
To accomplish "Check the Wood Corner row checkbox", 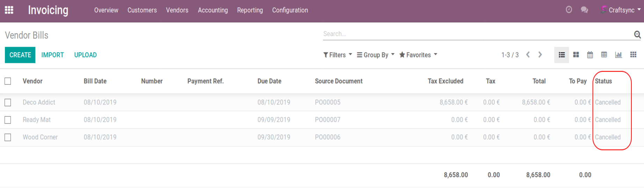I will (8, 137).
